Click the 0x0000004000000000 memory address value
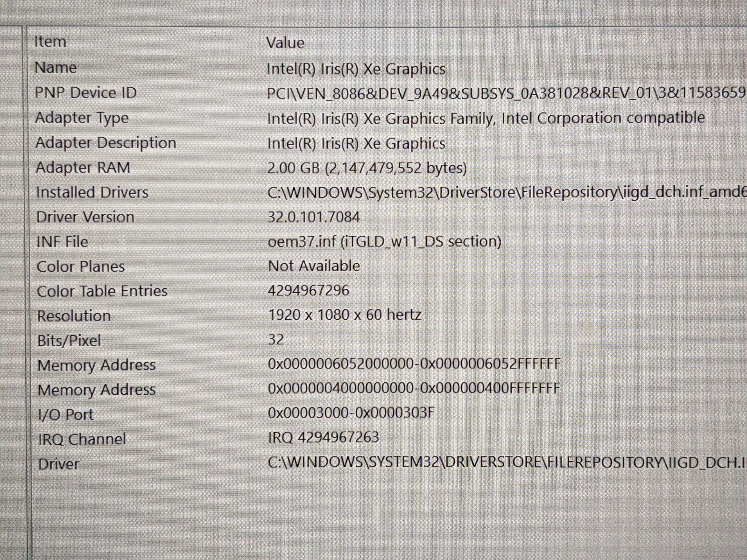 click(414, 388)
